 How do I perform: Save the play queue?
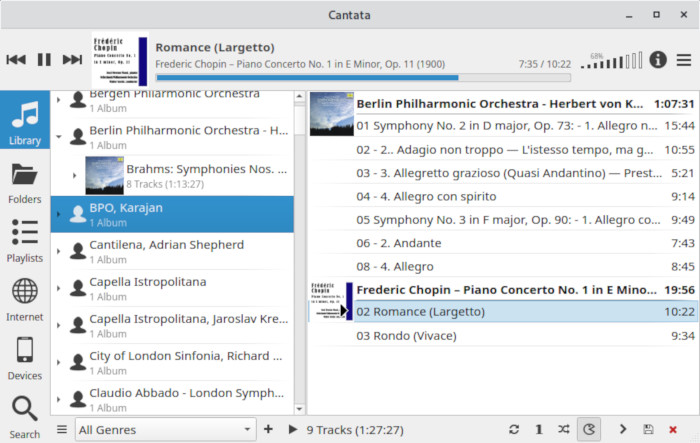[648, 430]
